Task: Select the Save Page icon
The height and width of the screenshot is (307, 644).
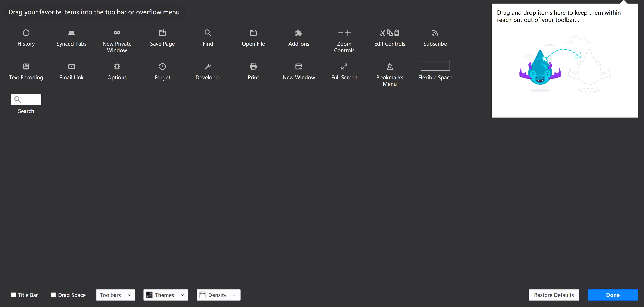Action: (x=162, y=33)
